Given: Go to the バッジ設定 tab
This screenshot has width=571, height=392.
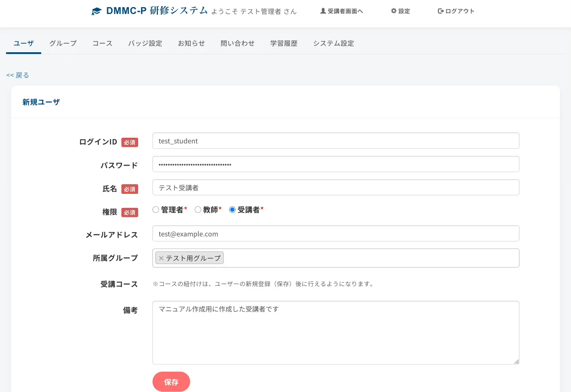Looking at the screenshot, I should 145,44.
